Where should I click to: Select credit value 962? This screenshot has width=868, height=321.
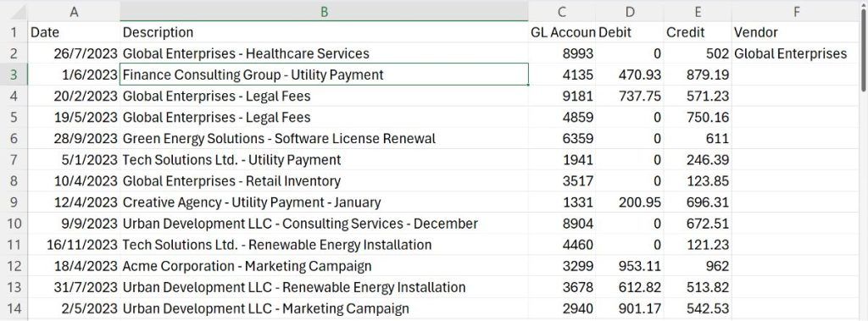(x=698, y=266)
